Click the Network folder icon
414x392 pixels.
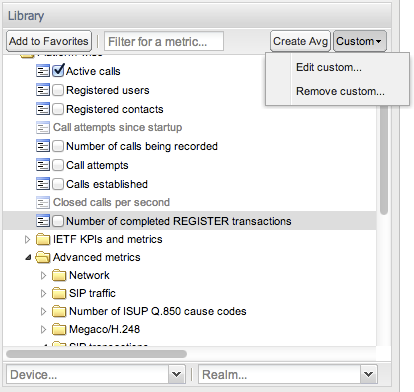[x=59, y=275]
